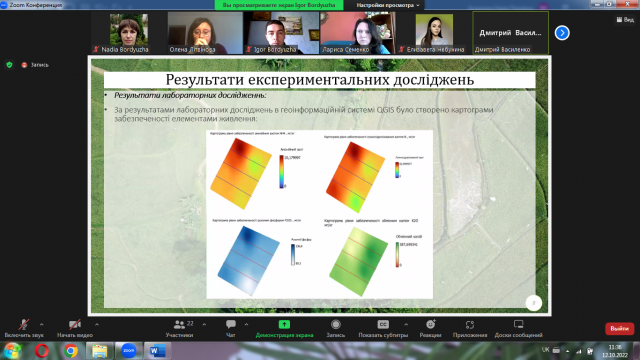The height and width of the screenshot is (360, 640).
Task: Click the green screen share icon
Action: point(284,324)
